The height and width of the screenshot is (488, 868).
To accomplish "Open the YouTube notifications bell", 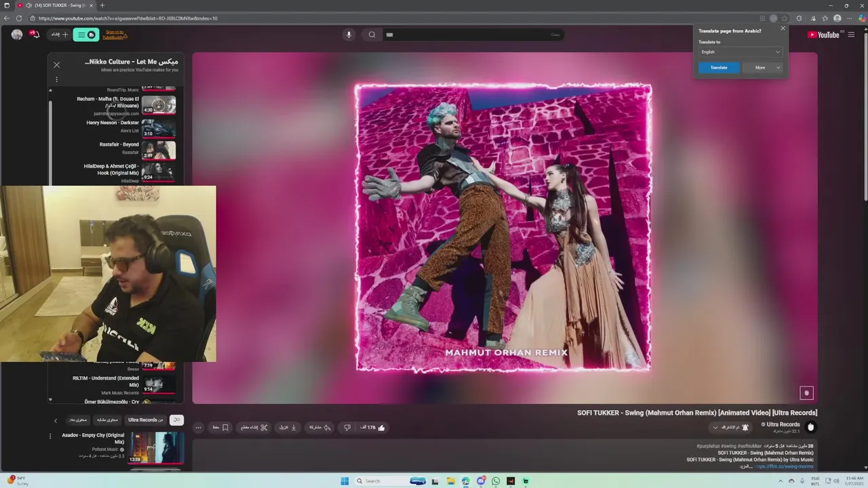I will 34,34.
